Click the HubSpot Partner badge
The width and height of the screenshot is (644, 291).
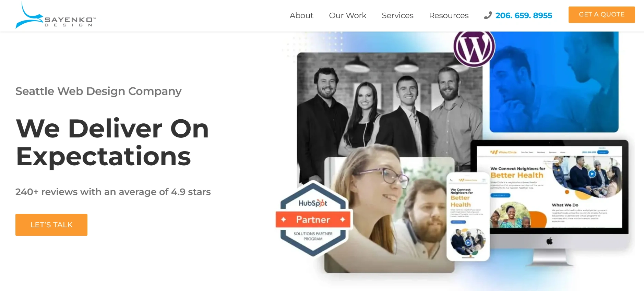pos(313,219)
